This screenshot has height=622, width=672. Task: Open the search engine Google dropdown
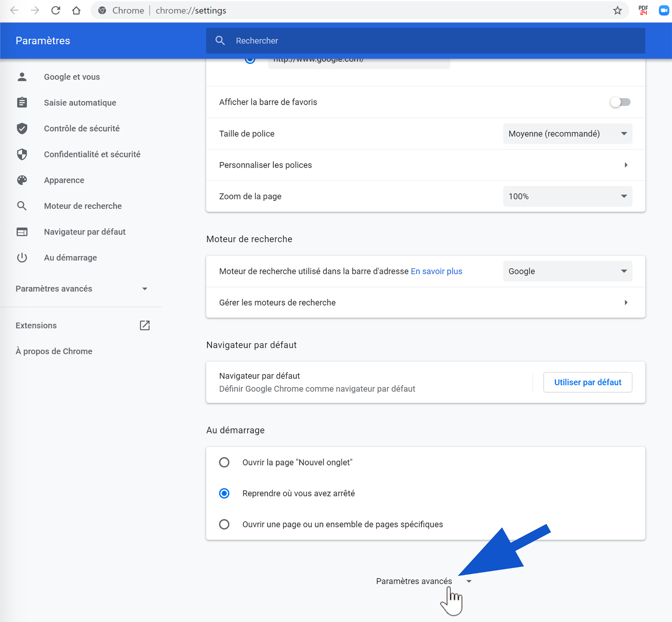[x=568, y=271]
